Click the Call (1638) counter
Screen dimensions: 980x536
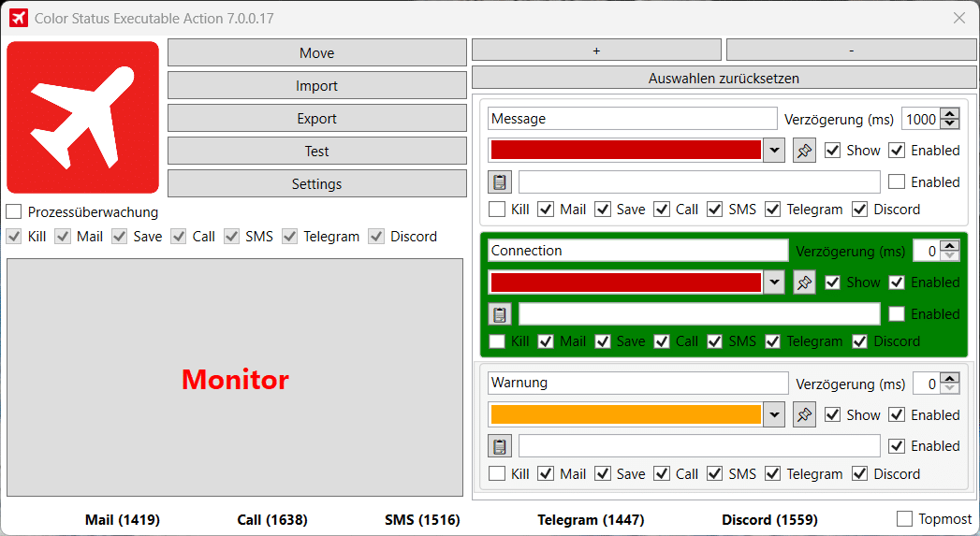(271, 520)
